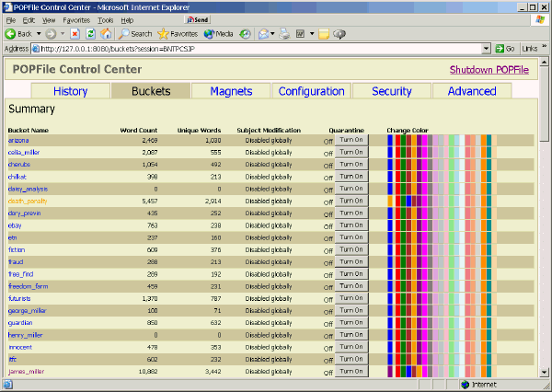The image size is (552, 392).
Task: Open the Help menu
Action: [127, 20]
